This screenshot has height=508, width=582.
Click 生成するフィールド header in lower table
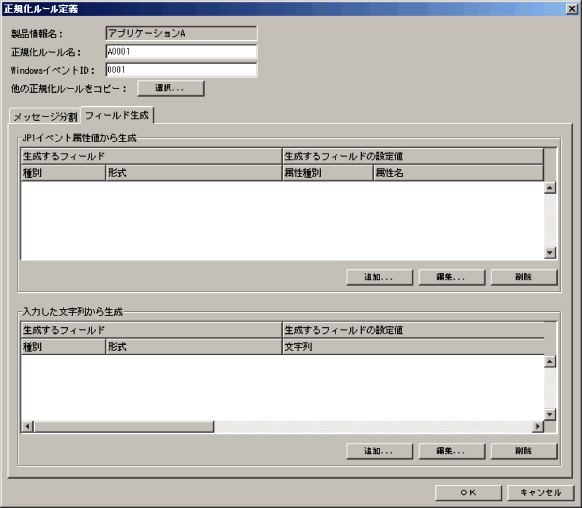pyautogui.click(x=152, y=330)
